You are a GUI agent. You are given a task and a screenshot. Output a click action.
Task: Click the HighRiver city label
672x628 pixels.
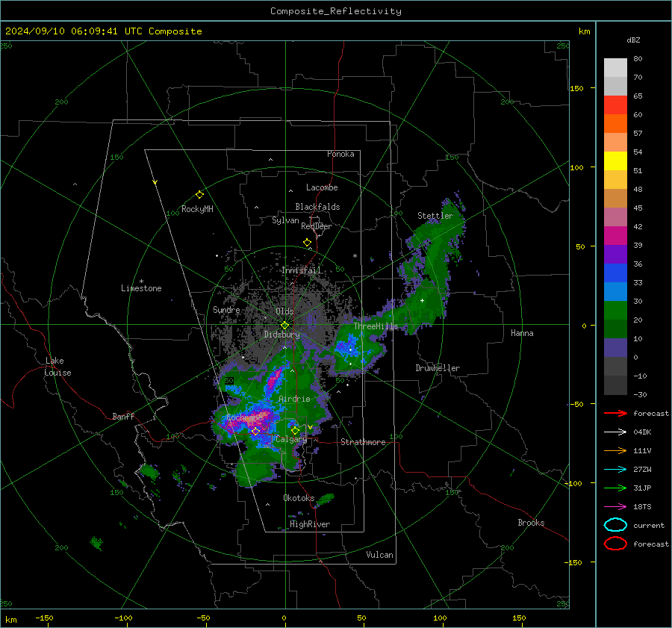coord(310,524)
